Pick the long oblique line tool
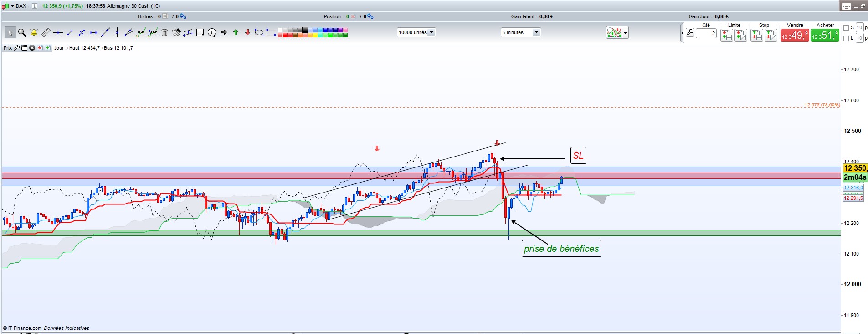Image resolution: width=868 pixels, height=334 pixels. tap(105, 32)
